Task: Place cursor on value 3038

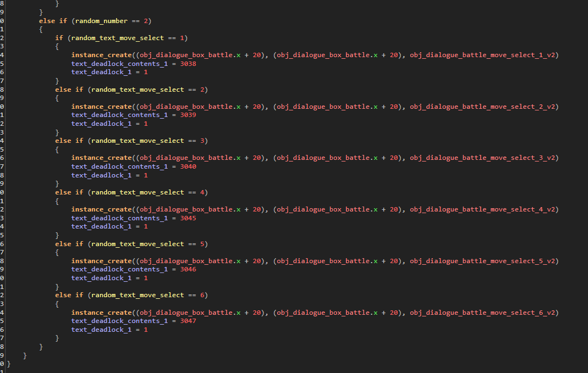Action: pyautogui.click(x=188, y=64)
